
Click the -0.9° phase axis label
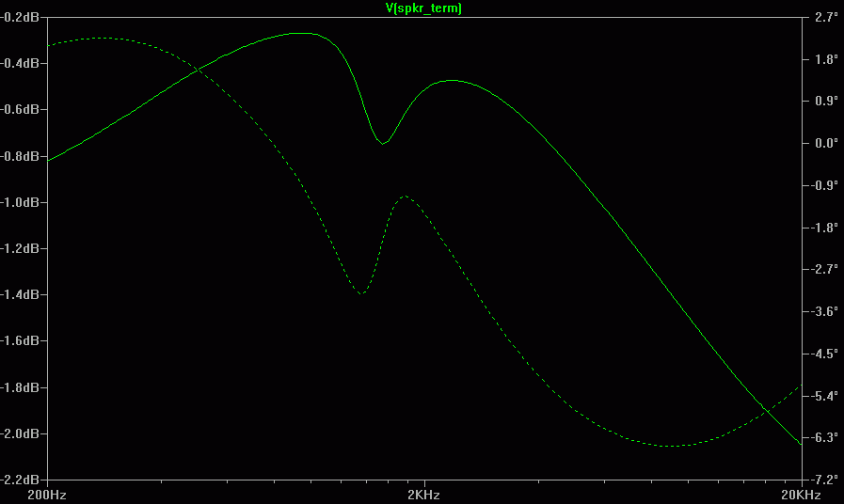(x=824, y=185)
